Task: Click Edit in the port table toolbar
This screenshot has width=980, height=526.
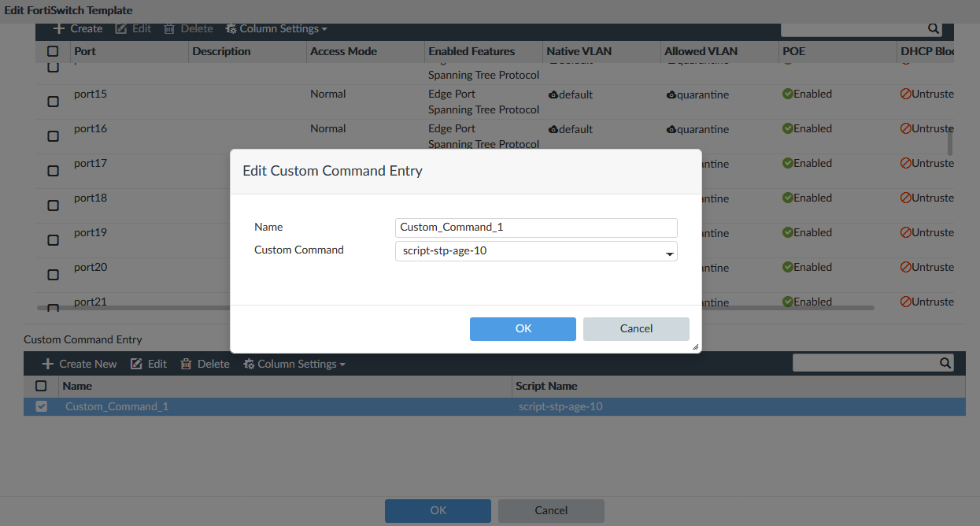Action: pos(133,28)
